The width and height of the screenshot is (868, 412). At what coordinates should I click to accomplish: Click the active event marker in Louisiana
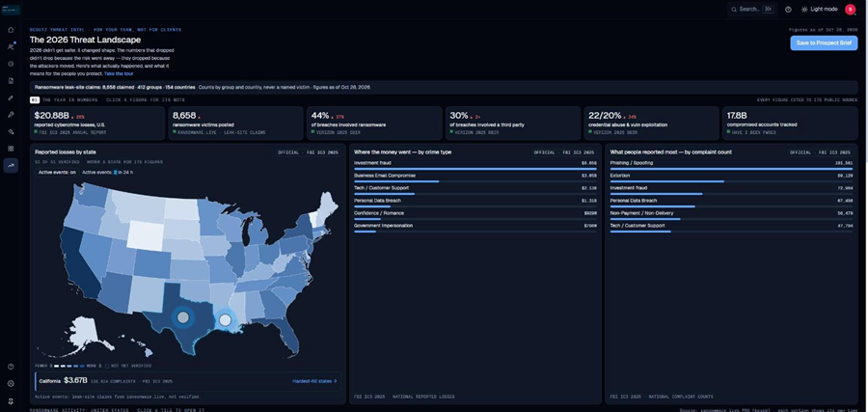point(225,319)
